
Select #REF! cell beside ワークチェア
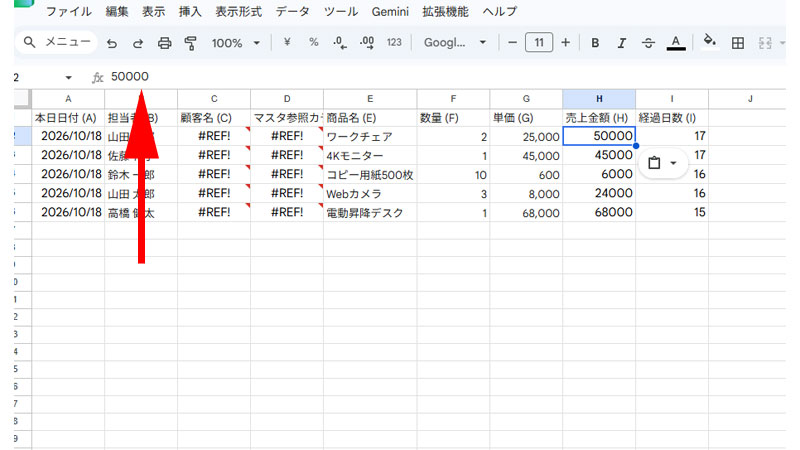click(287, 136)
